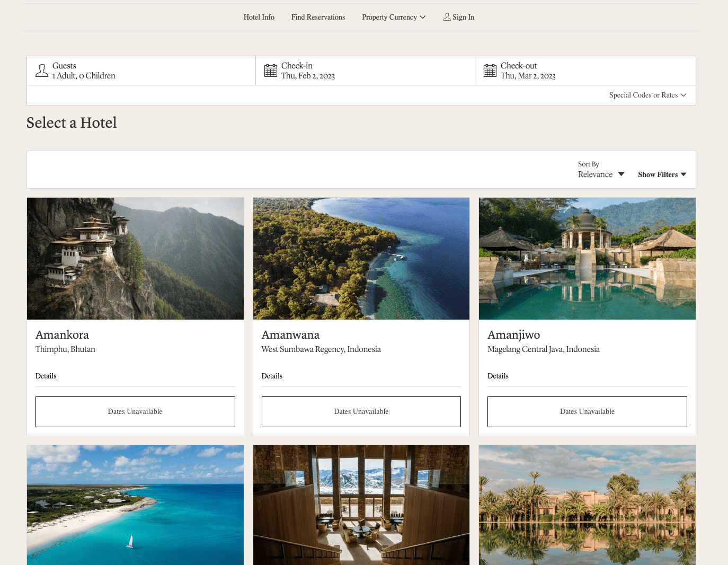728x565 pixels.
Task: Click the Sign In link
Action: click(459, 17)
